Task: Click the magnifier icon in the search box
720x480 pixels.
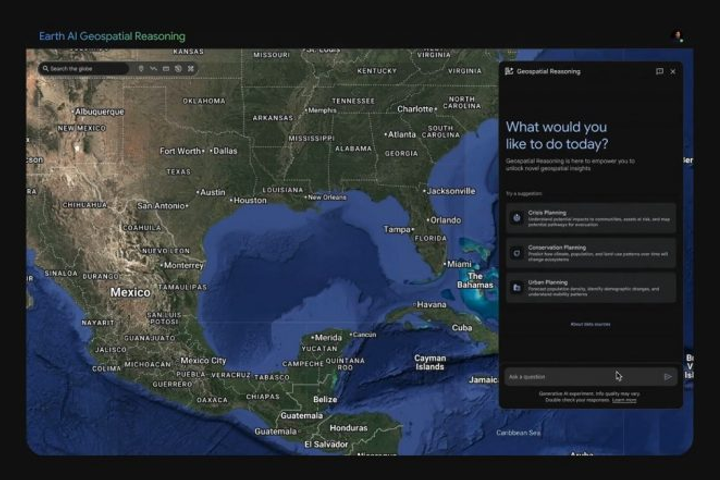Action: coord(45,68)
